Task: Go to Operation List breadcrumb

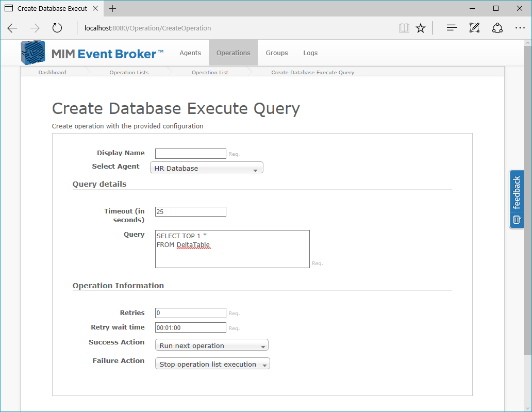Action: [x=210, y=72]
